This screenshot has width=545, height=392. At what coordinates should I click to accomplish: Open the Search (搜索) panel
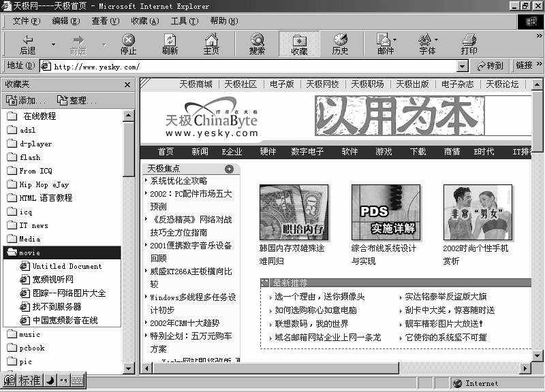pyautogui.click(x=255, y=43)
